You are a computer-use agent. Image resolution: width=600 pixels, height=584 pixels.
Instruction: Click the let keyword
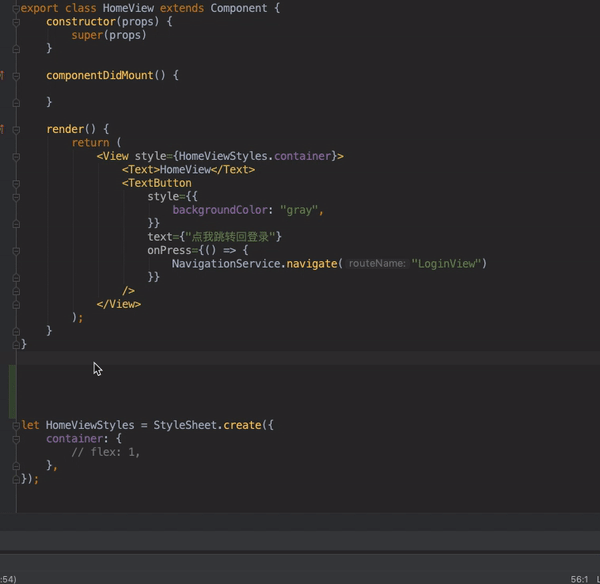tap(30, 425)
